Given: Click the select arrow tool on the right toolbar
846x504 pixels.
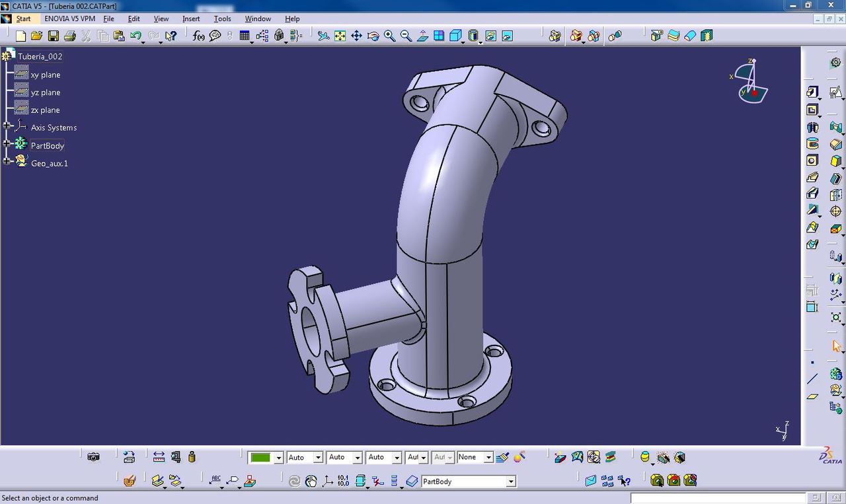Looking at the screenshot, I should click(x=836, y=345).
